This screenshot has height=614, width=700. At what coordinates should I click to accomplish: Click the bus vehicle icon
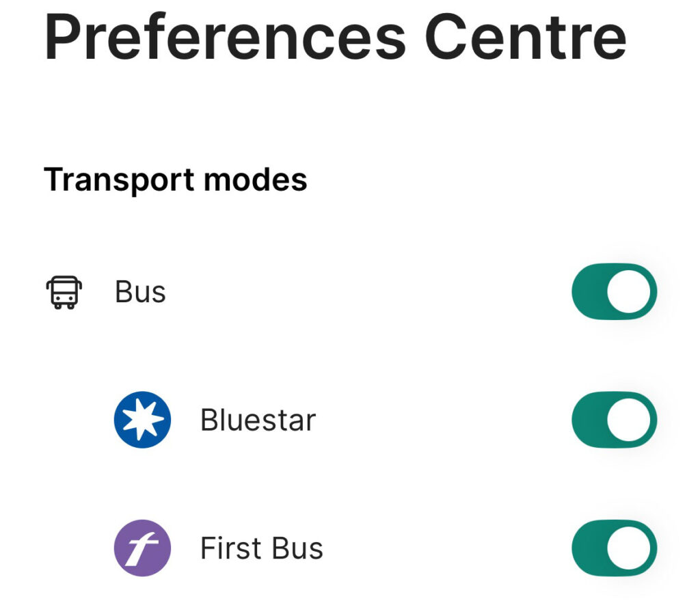click(64, 292)
